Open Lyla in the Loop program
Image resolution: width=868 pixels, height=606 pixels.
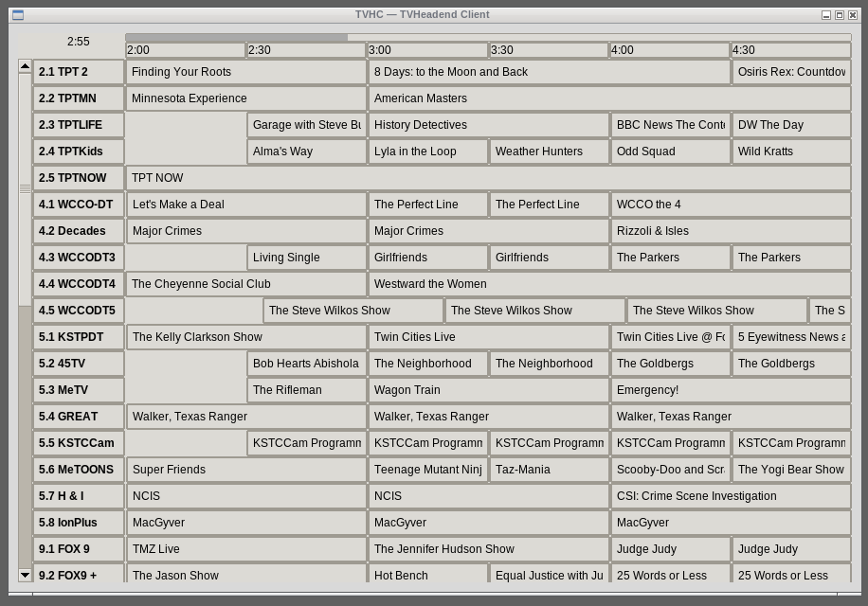tap(428, 151)
